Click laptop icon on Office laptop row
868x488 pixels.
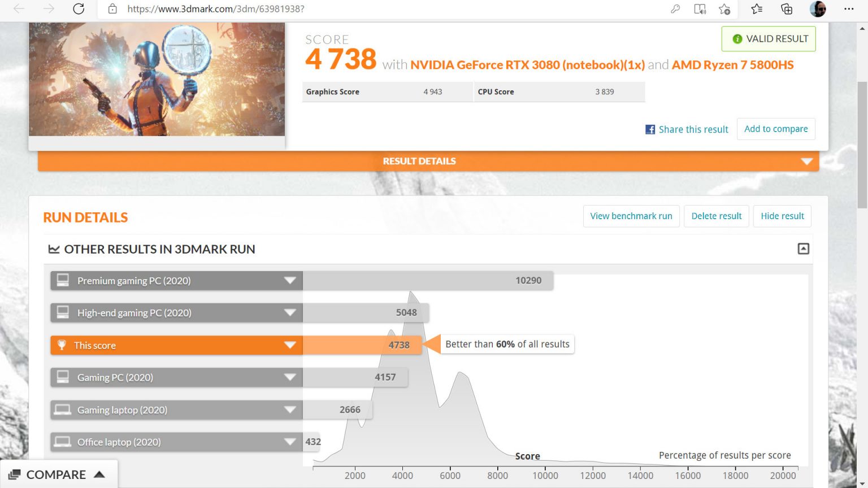tap(62, 442)
